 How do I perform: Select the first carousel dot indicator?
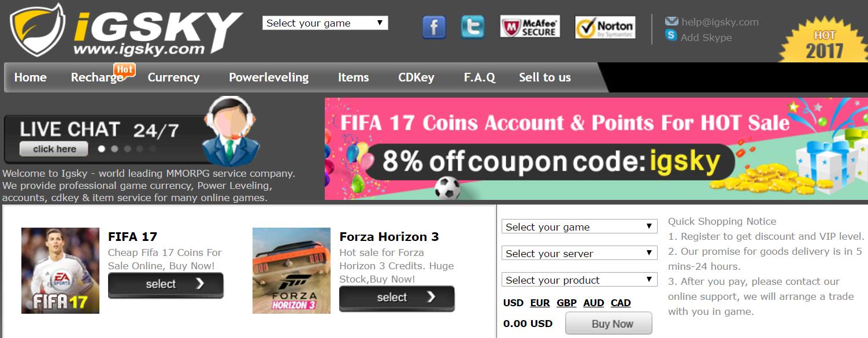point(102,148)
